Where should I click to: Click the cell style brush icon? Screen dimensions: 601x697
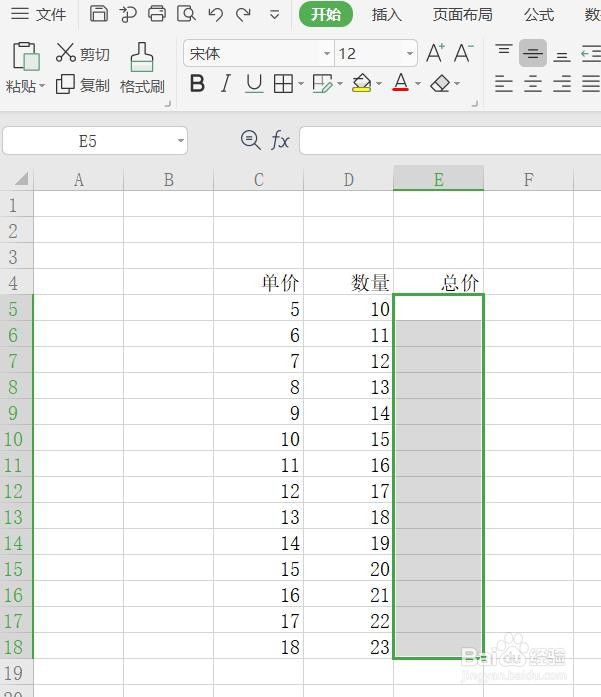pyautogui.click(x=322, y=83)
